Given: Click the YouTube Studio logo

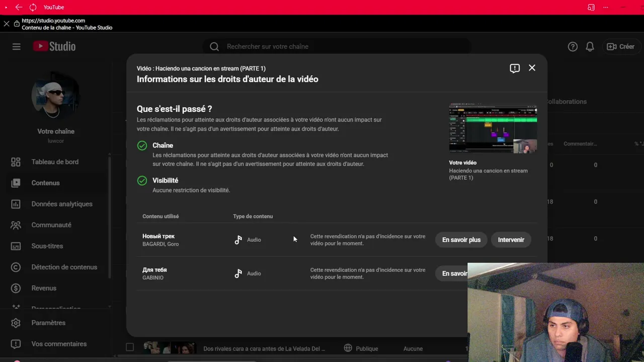Looking at the screenshot, I should (54, 46).
